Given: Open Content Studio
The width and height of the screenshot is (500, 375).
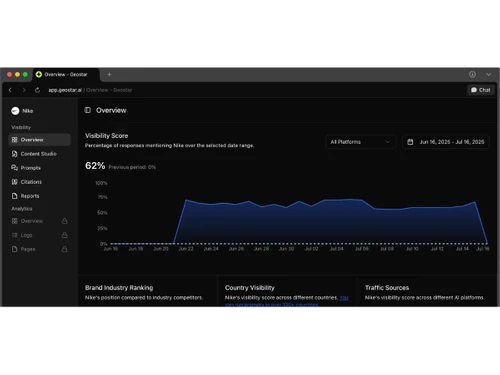Looking at the screenshot, I should pos(39,154).
